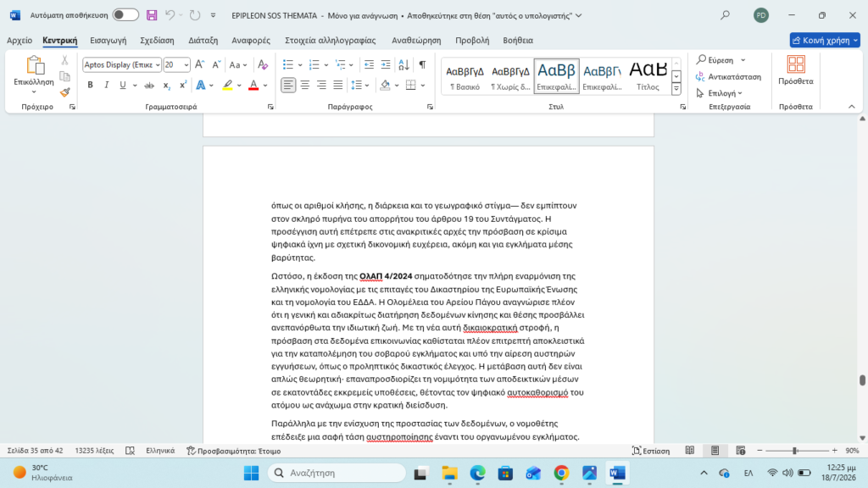
Task: Apply the Τίτλος style
Action: pos(648,76)
